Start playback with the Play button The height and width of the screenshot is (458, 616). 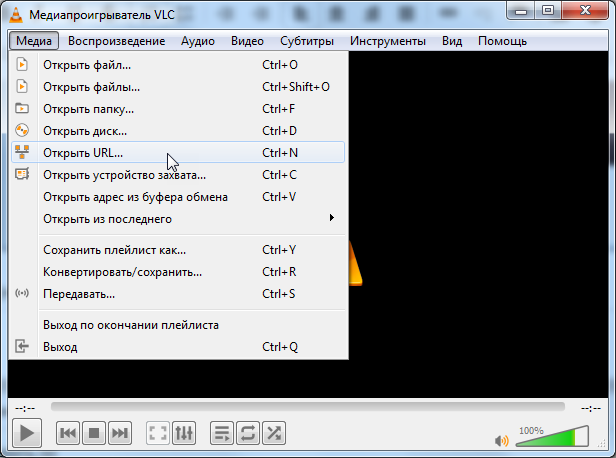point(27,433)
